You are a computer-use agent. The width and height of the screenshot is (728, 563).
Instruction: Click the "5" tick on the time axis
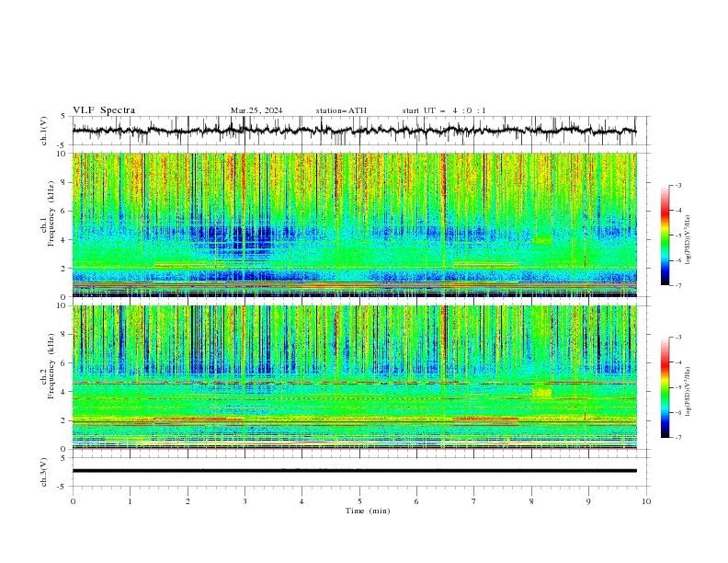pyautogui.click(x=359, y=501)
